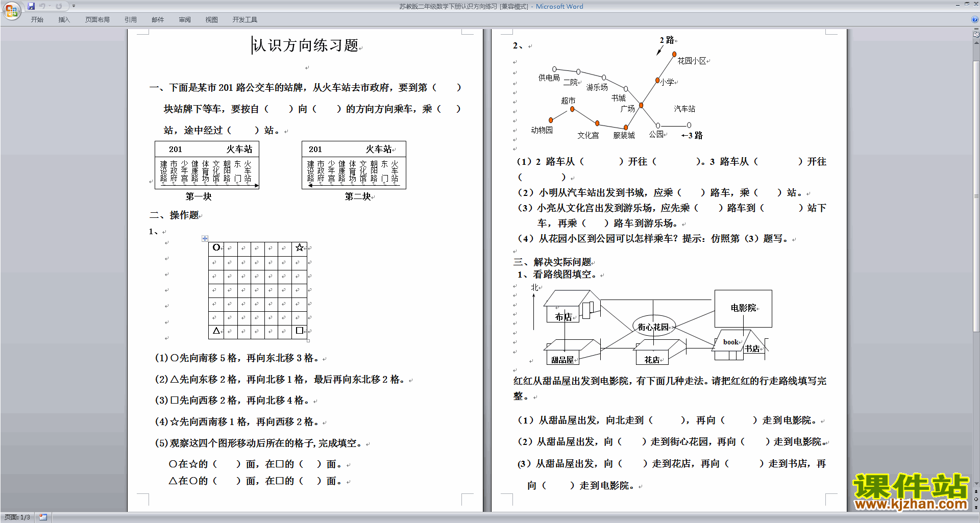Click the sentence starting (4)☆先向西南移
Image resolution: width=980 pixels, height=523 pixels.
(x=238, y=422)
